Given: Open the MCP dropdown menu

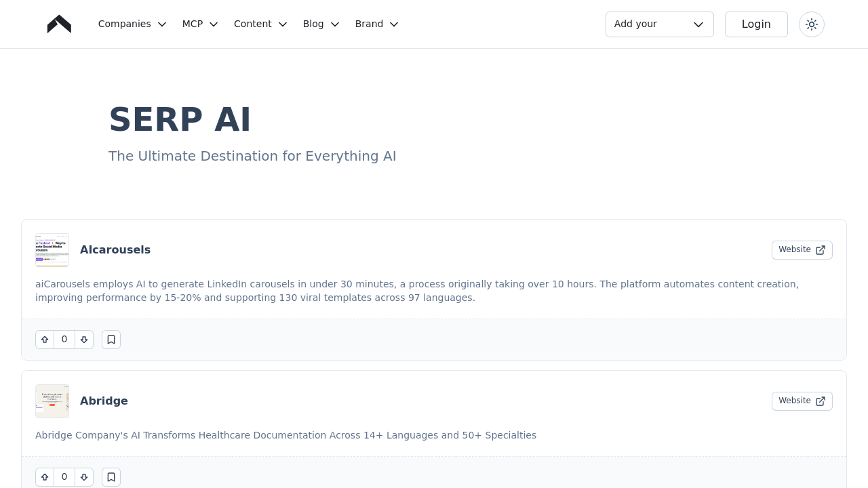Looking at the screenshot, I should pyautogui.click(x=200, y=24).
